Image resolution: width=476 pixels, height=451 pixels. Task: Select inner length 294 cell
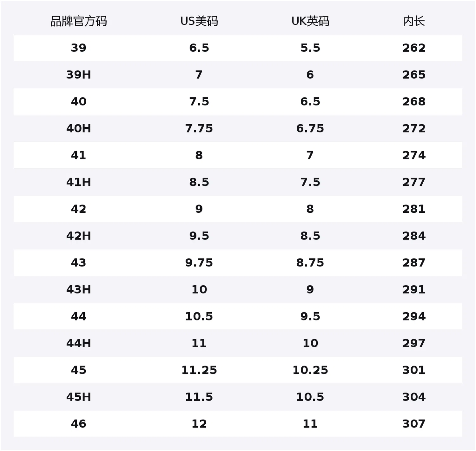click(x=414, y=316)
